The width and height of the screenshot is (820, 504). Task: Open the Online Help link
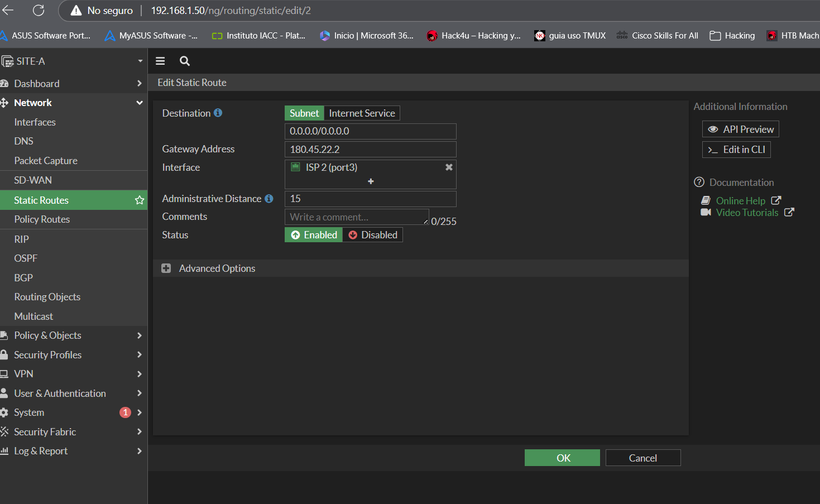click(x=740, y=201)
